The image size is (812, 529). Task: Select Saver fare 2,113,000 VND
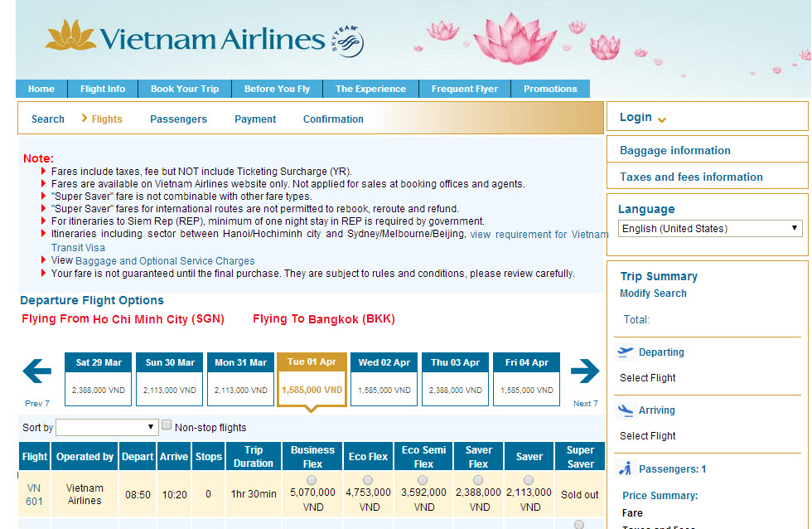click(x=529, y=480)
